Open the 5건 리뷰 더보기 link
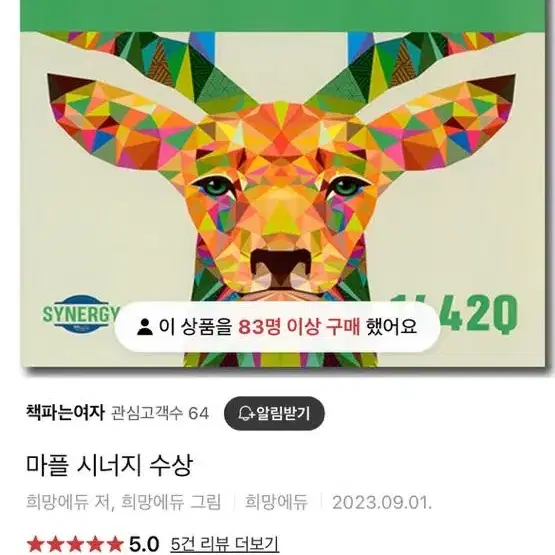The width and height of the screenshot is (555, 555). 224,544
